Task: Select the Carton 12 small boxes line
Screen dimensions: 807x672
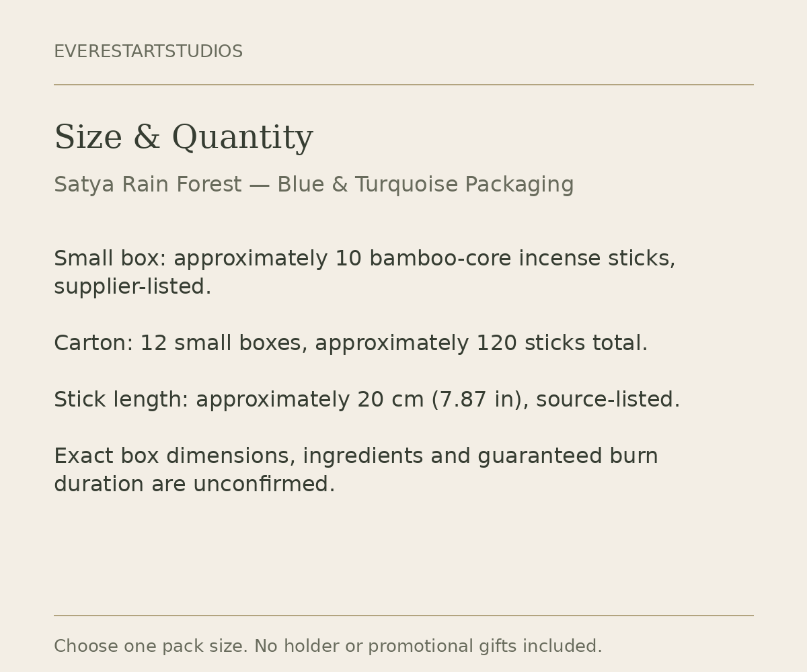Action: point(350,343)
